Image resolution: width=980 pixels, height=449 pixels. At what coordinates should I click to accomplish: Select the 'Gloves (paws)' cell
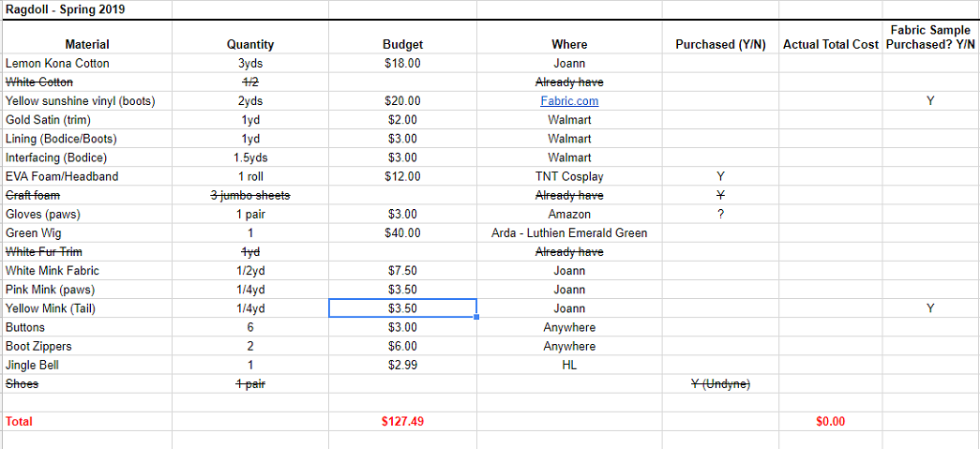click(87, 215)
